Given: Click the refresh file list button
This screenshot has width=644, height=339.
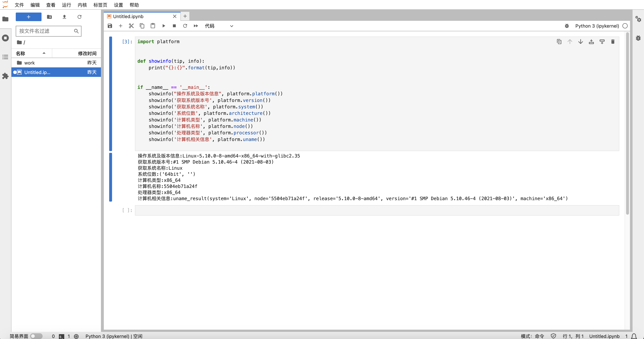Looking at the screenshot, I should point(79,17).
